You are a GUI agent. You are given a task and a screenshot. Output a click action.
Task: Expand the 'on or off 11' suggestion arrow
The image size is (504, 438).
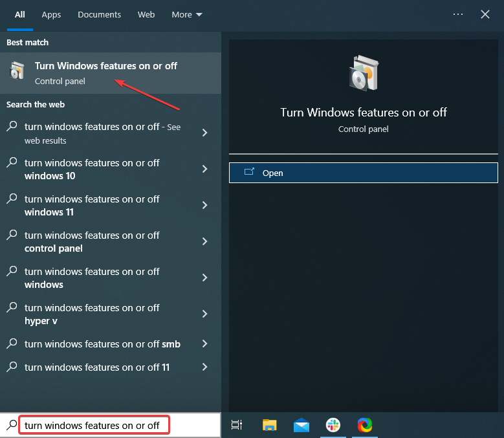(x=204, y=367)
